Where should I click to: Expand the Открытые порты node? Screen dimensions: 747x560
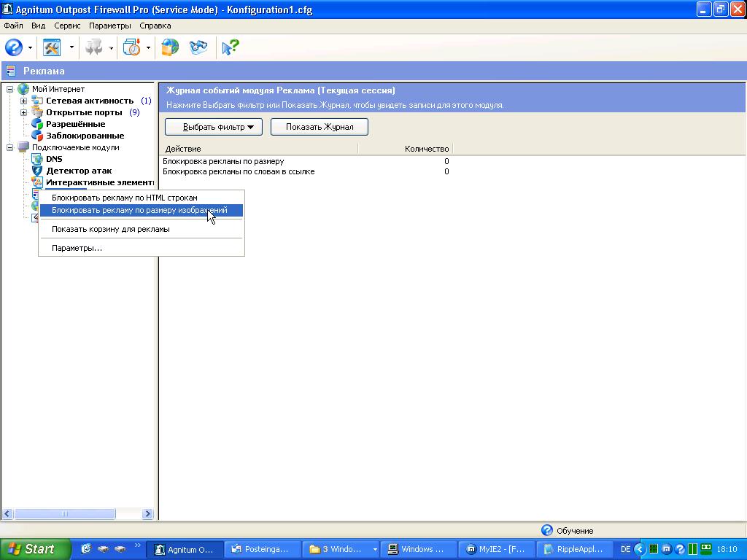[23, 113]
